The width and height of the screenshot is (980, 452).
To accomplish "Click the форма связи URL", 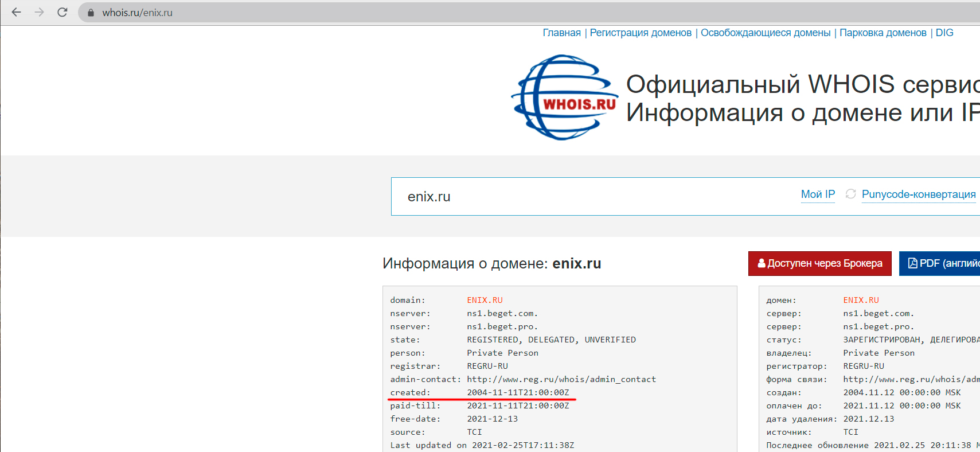I will (x=911, y=379).
